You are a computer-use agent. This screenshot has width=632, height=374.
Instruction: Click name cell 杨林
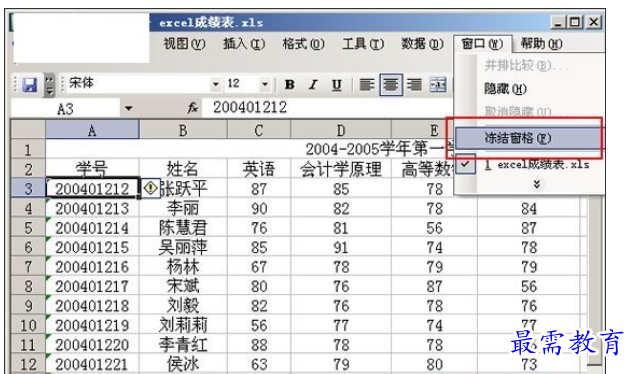click(x=183, y=266)
